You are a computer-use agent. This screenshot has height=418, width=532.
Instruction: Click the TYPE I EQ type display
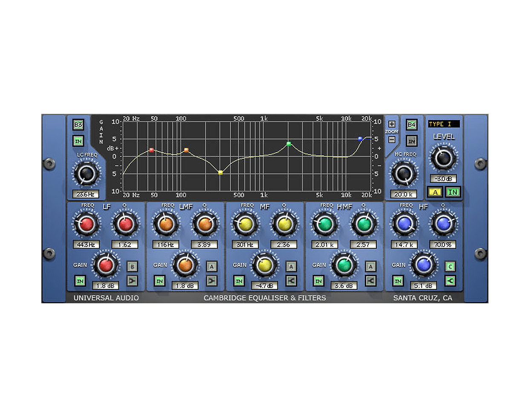(444, 124)
